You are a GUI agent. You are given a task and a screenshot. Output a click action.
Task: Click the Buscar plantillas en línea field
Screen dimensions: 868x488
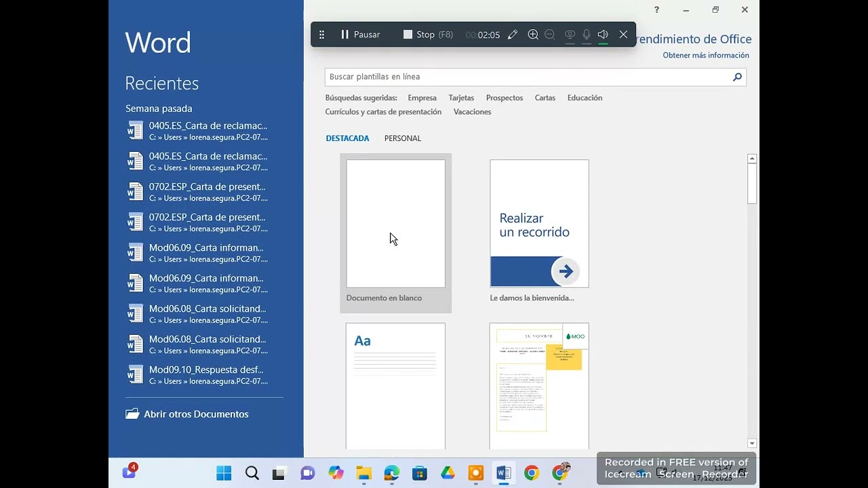(536, 77)
